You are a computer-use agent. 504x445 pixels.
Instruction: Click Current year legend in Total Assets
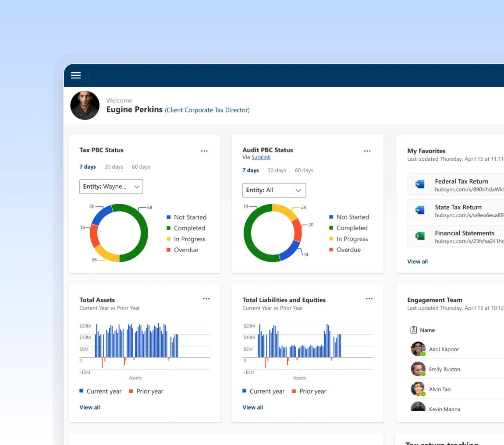click(x=101, y=391)
